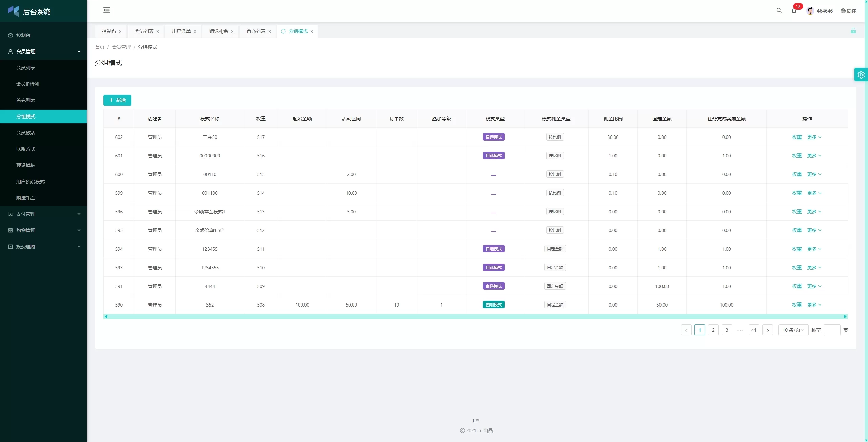Open the 10 条/页 page size dropdown
Screen dimensions: 868x442
tap(793, 330)
